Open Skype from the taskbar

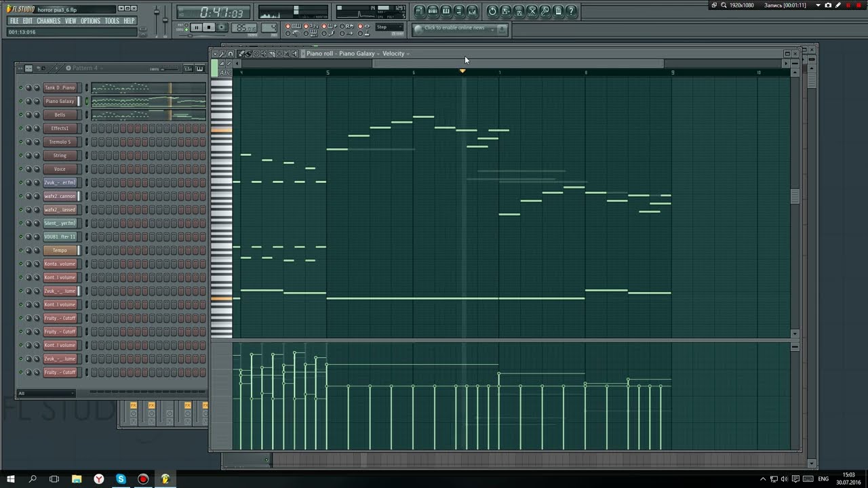(x=121, y=479)
